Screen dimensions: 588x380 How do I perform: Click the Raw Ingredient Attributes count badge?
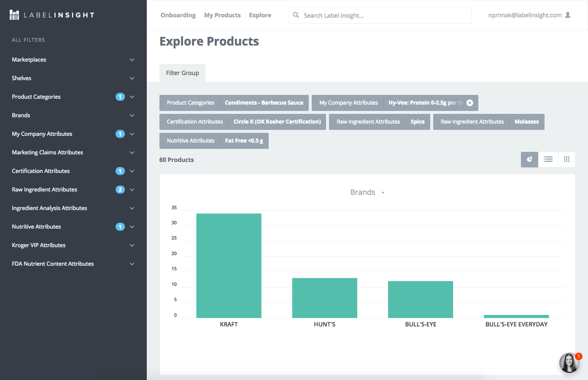[120, 189]
